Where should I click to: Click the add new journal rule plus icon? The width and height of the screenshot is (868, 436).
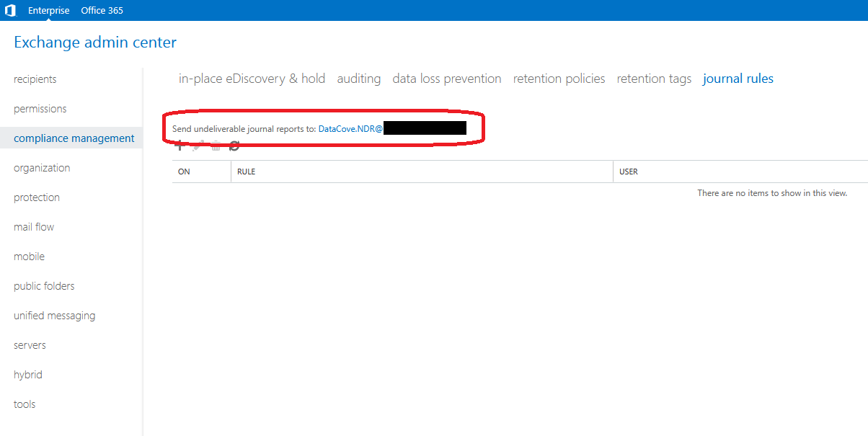point(179,146)
